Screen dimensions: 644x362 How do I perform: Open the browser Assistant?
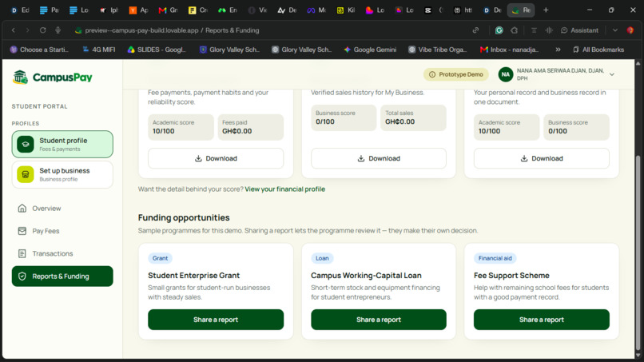[579, 30]
